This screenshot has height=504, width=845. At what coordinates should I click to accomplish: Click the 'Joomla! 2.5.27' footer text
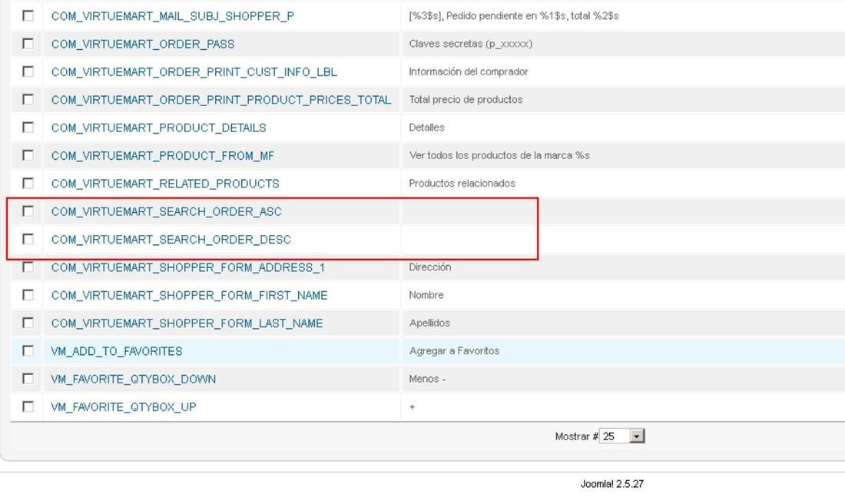611,484
